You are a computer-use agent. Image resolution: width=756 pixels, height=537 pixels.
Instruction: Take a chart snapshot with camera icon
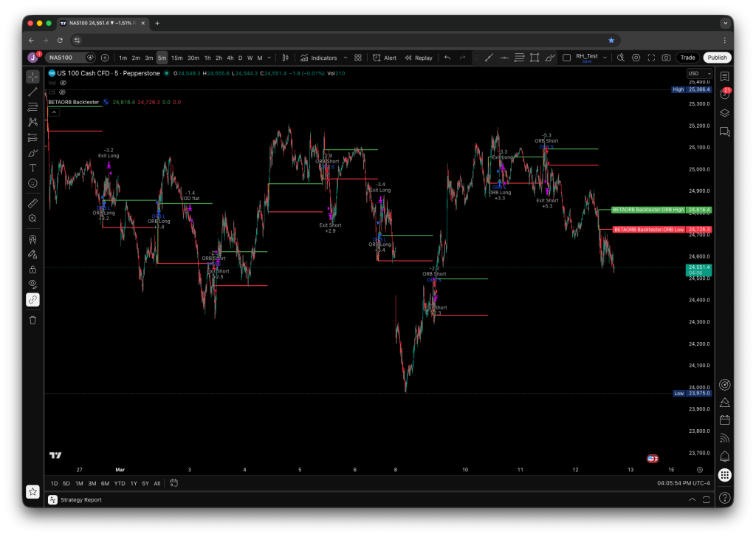[666, 58]
